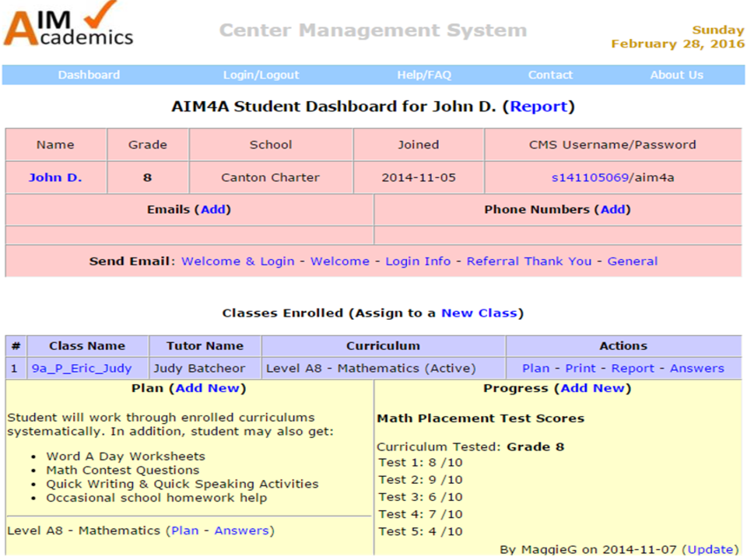Open the Dashboard menu item
747x560 pixels.
pyautogui.click(x=89, y=75)
